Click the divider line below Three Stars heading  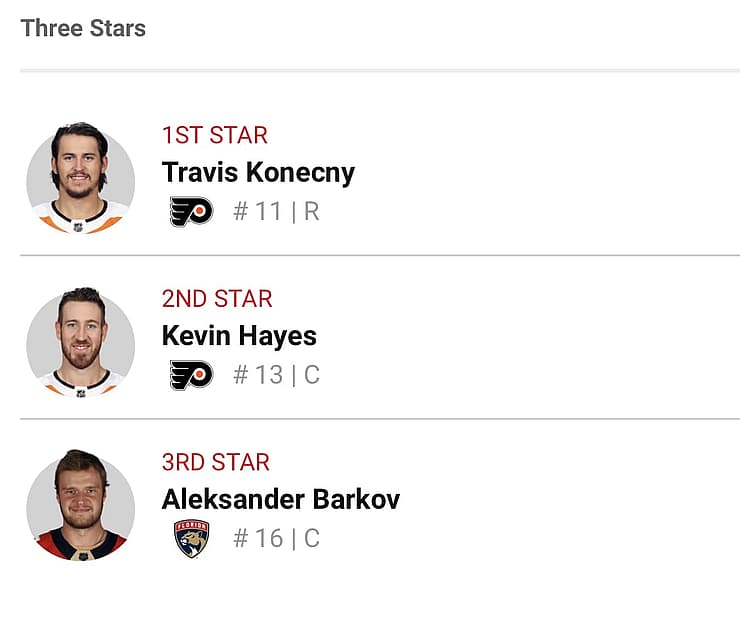380,71
